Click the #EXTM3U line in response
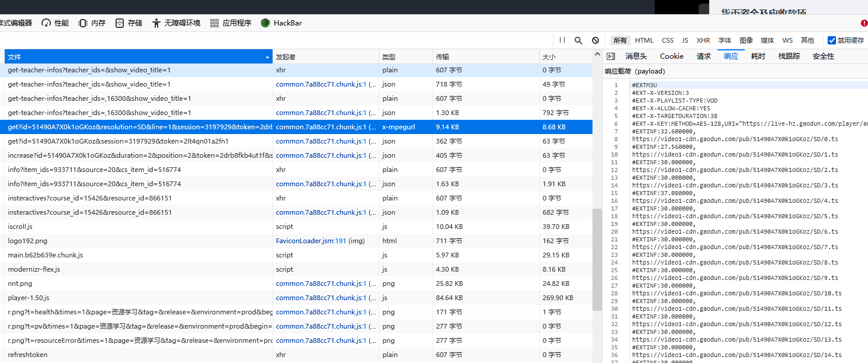Image resolution: width=868 pixels, height=363 pixels. coord(644,85)
